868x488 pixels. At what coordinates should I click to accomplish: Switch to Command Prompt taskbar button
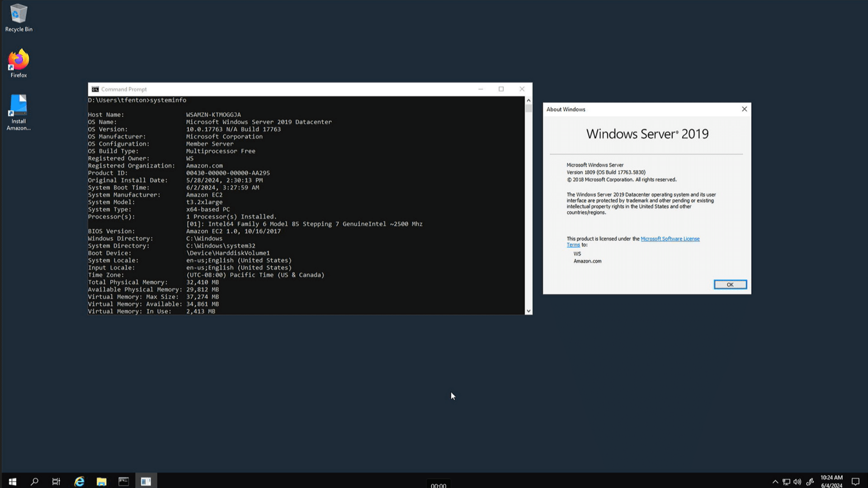tap(123, 482)
